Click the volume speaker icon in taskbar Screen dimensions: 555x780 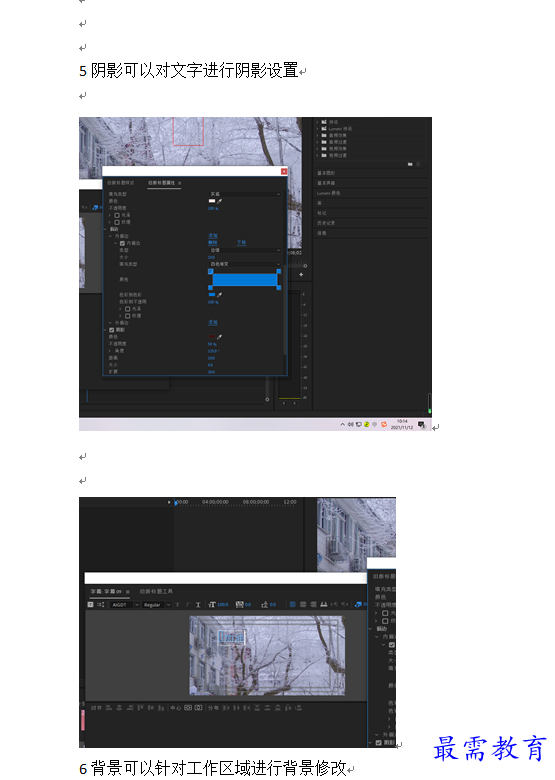point(350,424)
